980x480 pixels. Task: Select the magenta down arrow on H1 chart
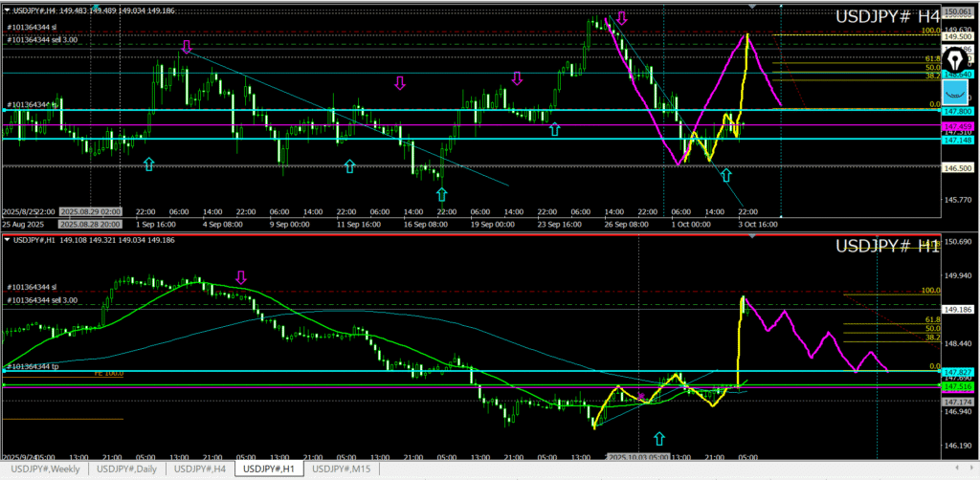coord(241,277)
